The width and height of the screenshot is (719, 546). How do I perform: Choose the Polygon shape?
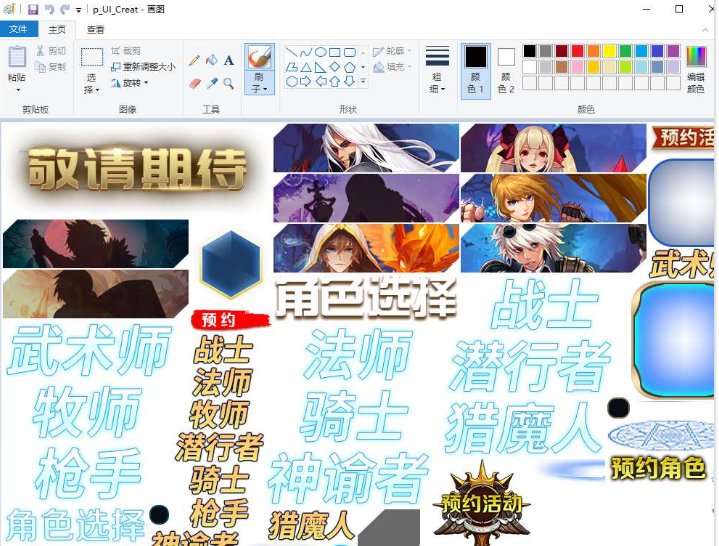pos(292,67)
